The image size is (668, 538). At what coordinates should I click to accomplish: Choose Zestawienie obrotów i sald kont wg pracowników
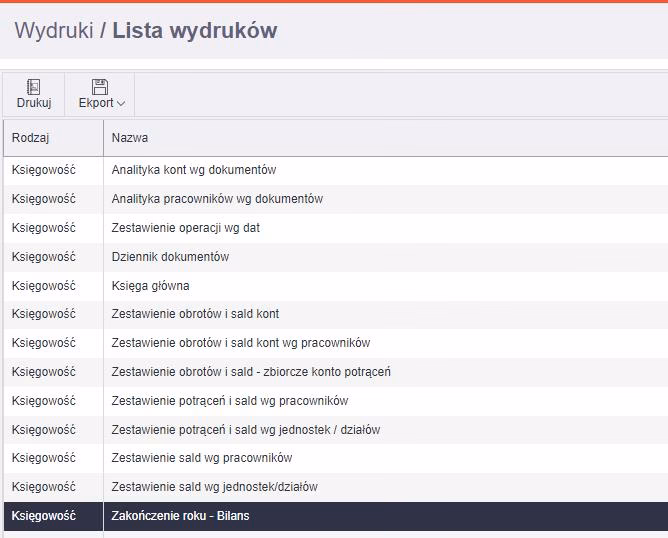click(336, 343)
